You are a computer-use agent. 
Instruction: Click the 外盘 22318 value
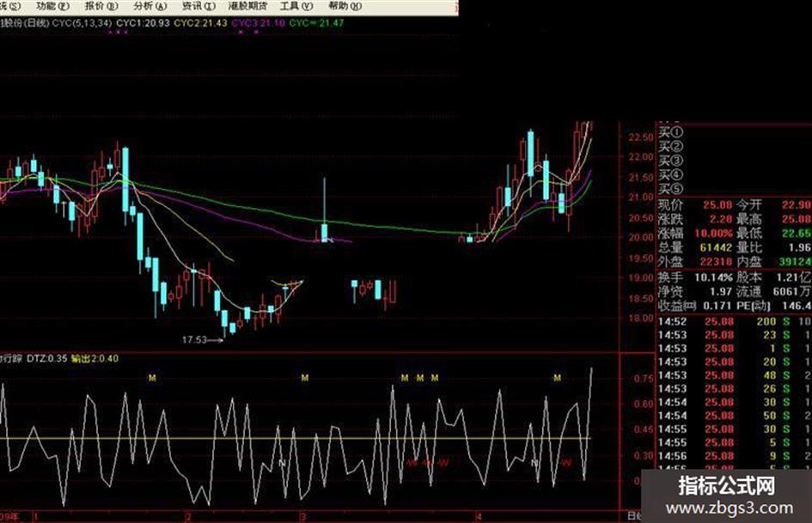click(717, 261)
